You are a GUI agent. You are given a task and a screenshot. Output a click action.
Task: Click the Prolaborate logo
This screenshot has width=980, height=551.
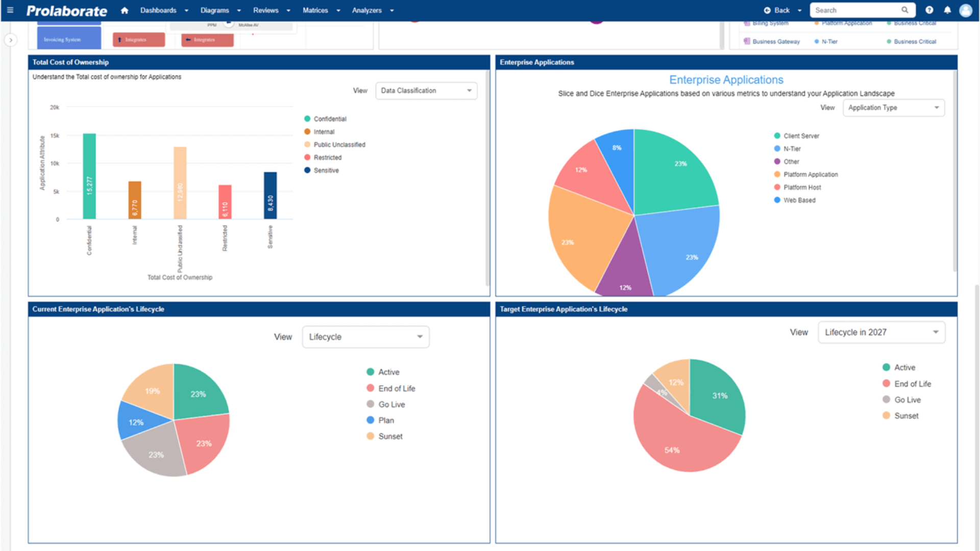pyautogui.click(x=66, y=10)
